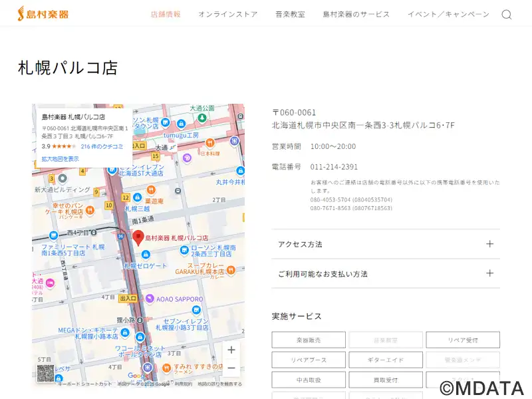Viewport: 532px width, 399px height.
Task: Open the search magnifier icon in header
Action: point(507,15)
